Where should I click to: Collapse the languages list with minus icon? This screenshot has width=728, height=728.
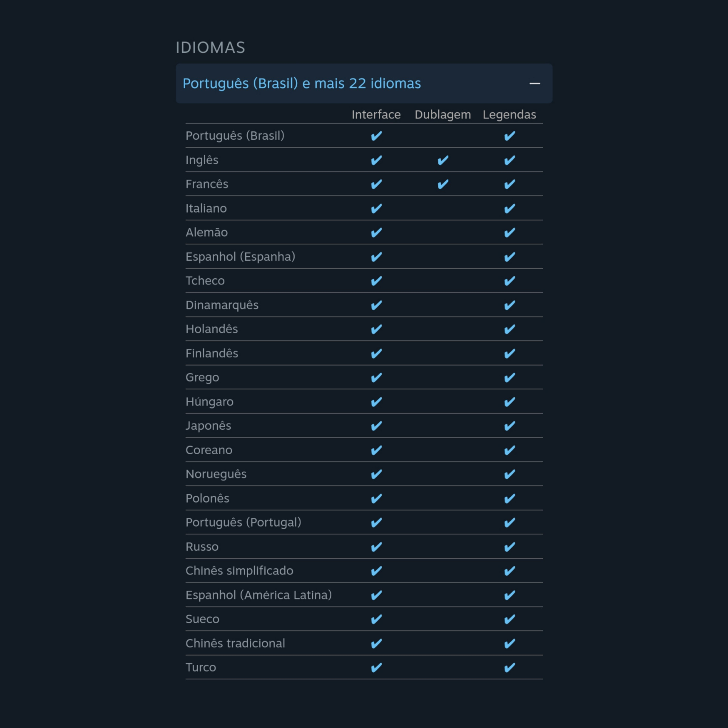534,83
